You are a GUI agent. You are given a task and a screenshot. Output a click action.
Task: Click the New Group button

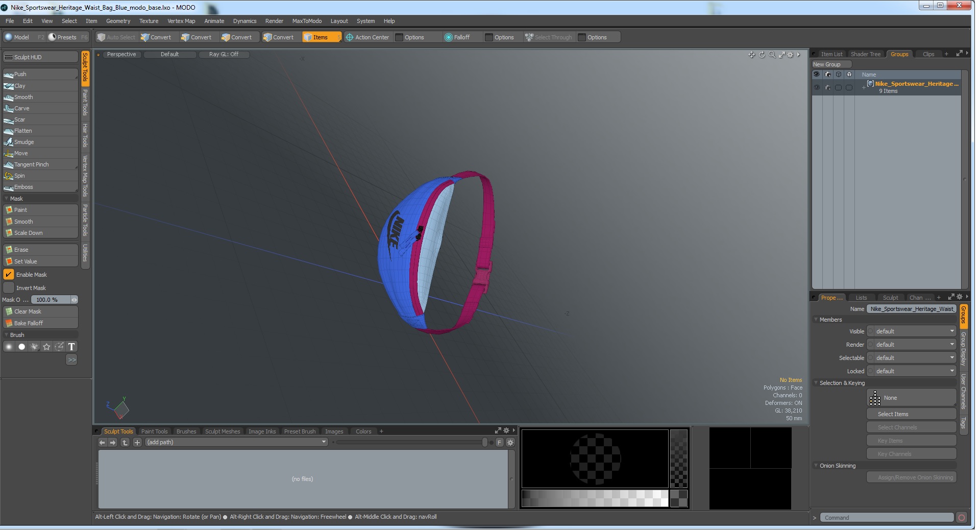[x=831, y=64]
